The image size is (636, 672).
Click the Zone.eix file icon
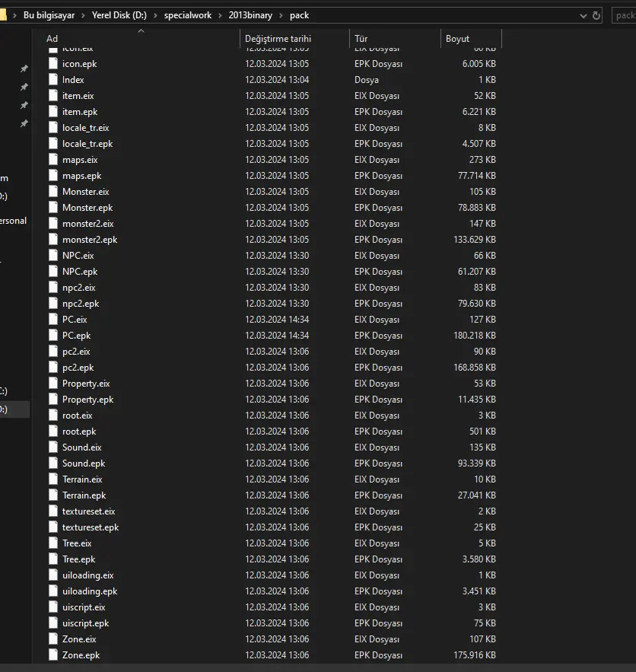[x=53, y=639]
